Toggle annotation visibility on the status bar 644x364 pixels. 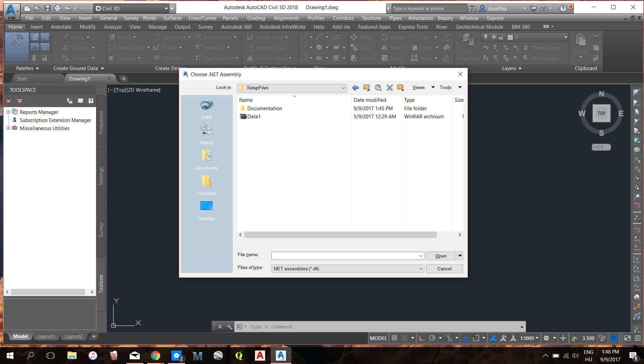(493, 338)
